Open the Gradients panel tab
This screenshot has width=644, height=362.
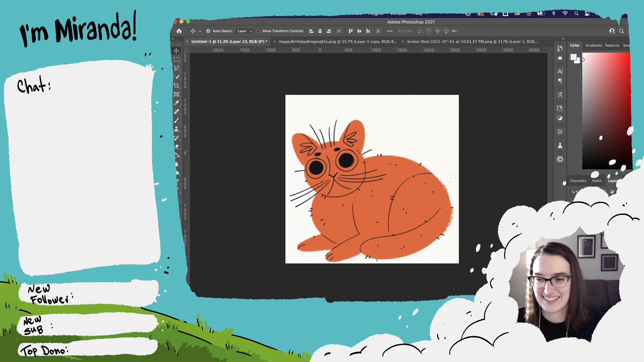click(x=594, y=45)
